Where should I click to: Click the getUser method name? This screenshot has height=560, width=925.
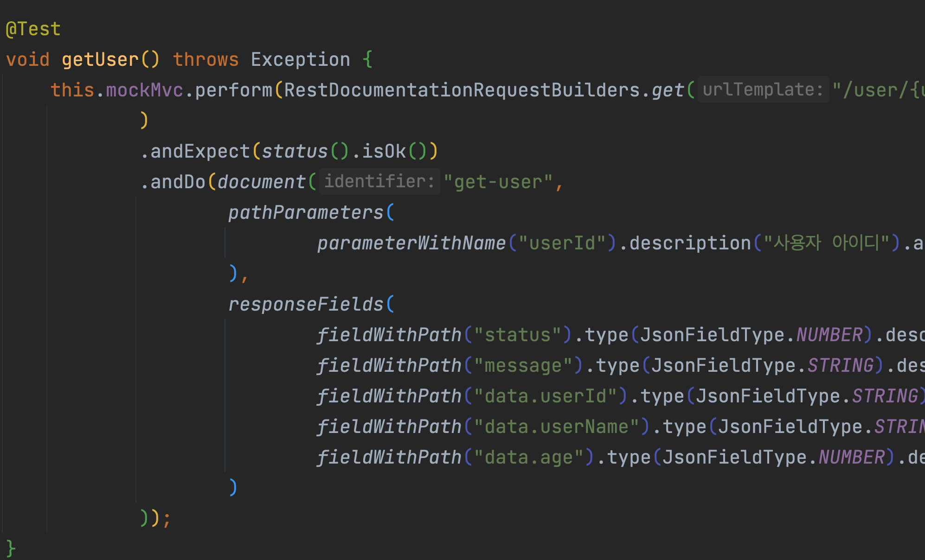tap(100, 60)
